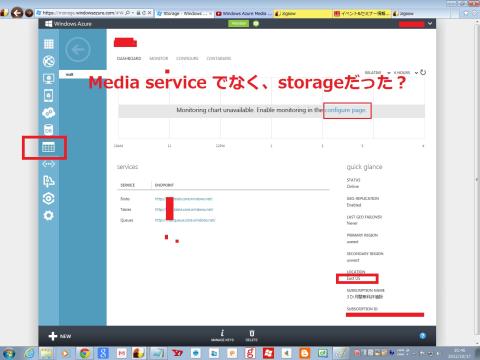
Task: Follow the configure page link
Action: (346, 110)
